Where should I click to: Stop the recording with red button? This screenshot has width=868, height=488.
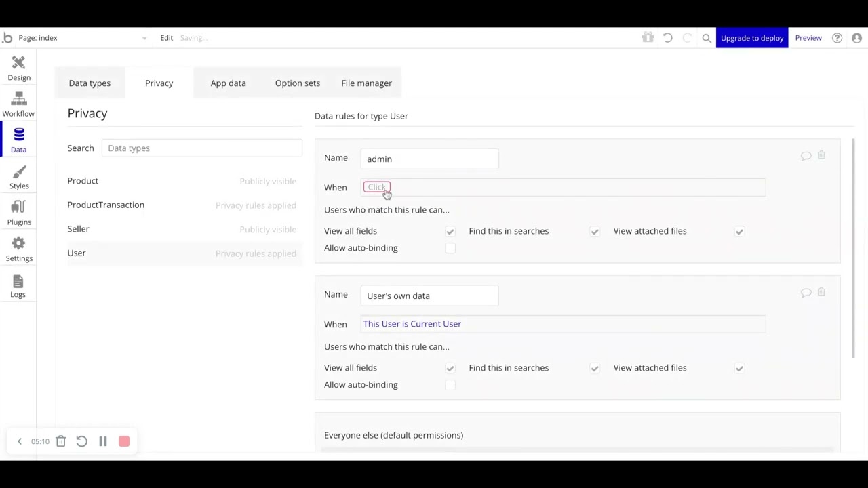tap(124, 441)
